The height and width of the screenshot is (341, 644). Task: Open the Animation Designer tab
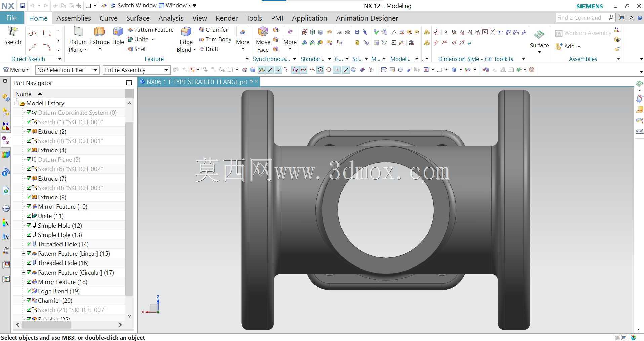[x=367, y=18]
